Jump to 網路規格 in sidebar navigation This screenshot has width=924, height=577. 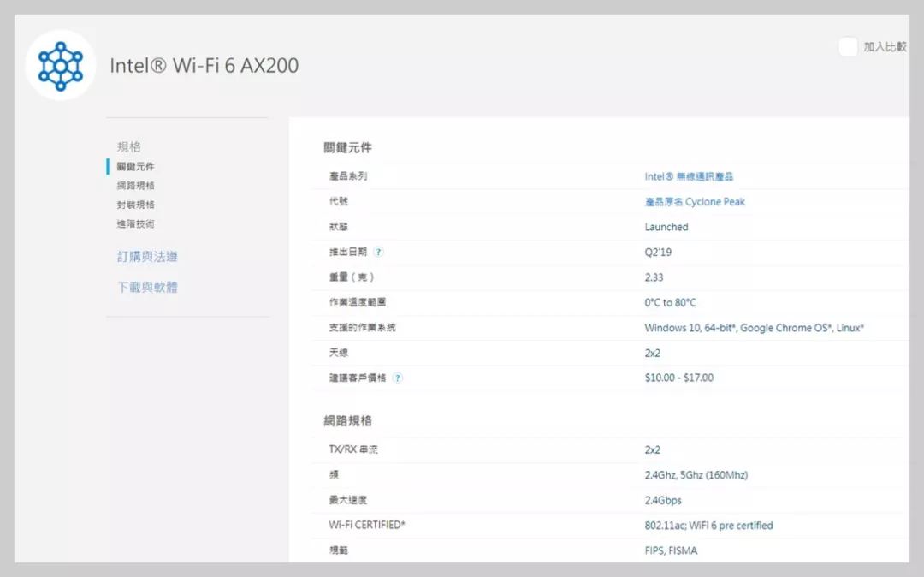[x=135, y=186]
